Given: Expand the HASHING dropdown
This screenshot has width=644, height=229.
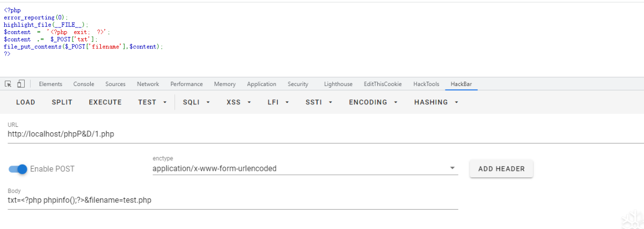Looking at the screenshot, I should click(x=436, y=102).
